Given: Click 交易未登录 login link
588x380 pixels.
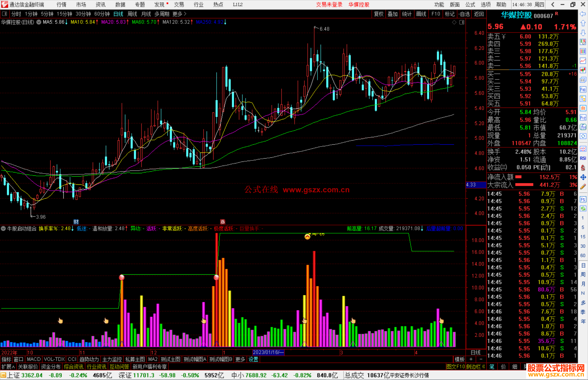Looking at the screenshot, I should pos(329,5).
